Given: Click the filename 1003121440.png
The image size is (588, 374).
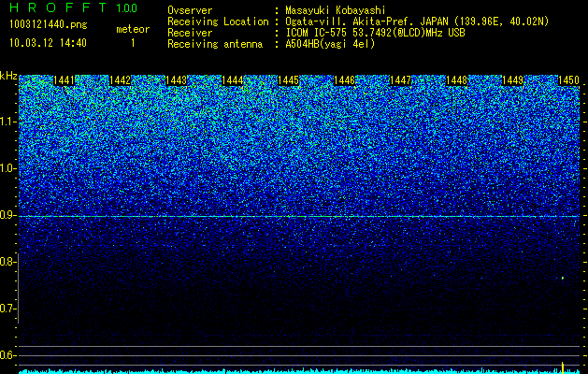Looking at the screenshot, I should pyautogui.click(x=49, y=25).
